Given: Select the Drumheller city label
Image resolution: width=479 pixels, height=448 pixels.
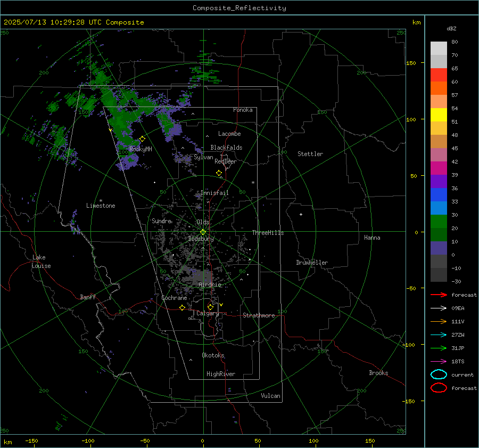Looking at the screenshot, I should (x=312, y=263).
